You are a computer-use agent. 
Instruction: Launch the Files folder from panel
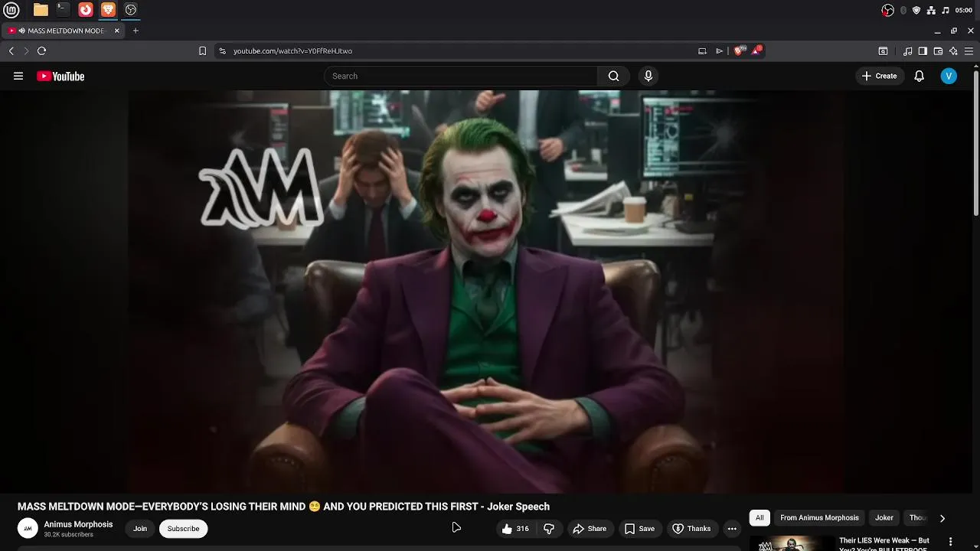tap(41, 10)
